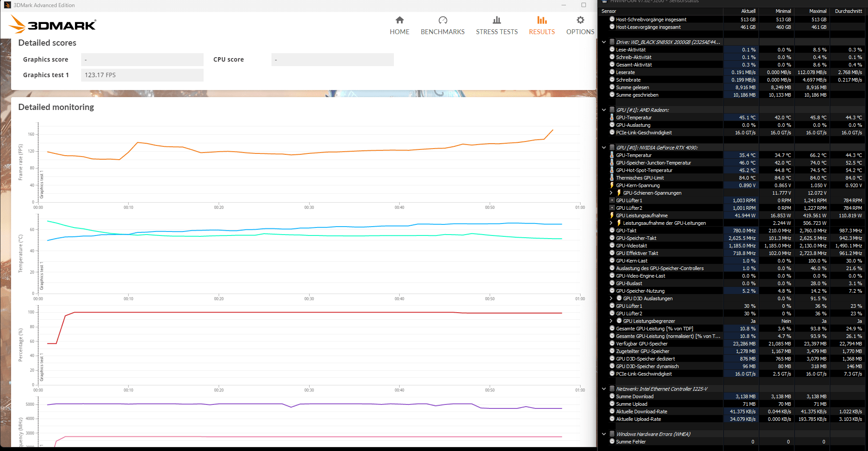The width and height of the screenshot is (868, 451).
Task: Expand Leistungsaufnahme der GPU-Leitungen entries
Action: point(611,223)
